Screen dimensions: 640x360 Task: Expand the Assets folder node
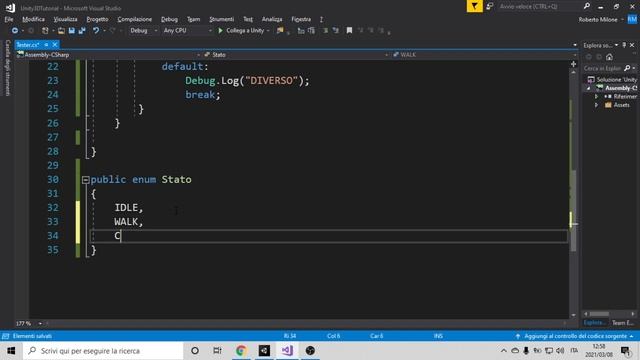coord(596,105)
